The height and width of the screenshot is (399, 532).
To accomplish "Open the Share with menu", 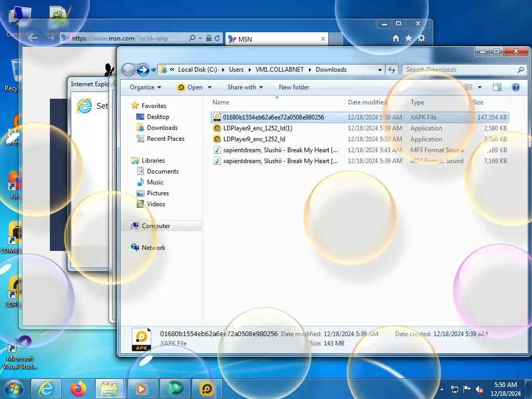I will click(245, 87).
